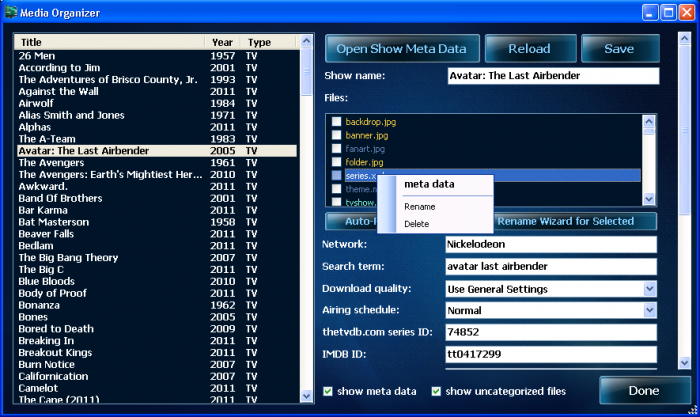Image resolution: width=700 pixels, height=417 pixels.
Task: Click the IMDB ID field
Action: click(x=551, y=354)
